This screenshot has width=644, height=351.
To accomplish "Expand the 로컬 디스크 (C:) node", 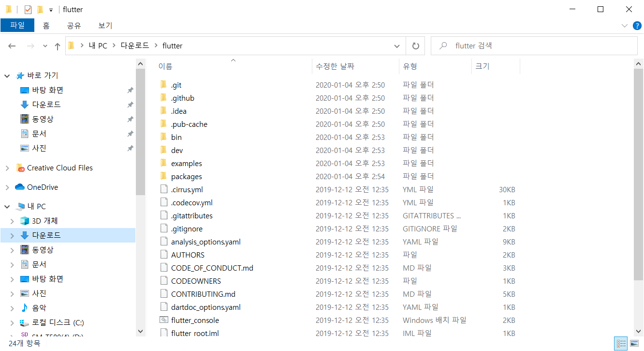I will pos(13,323).
